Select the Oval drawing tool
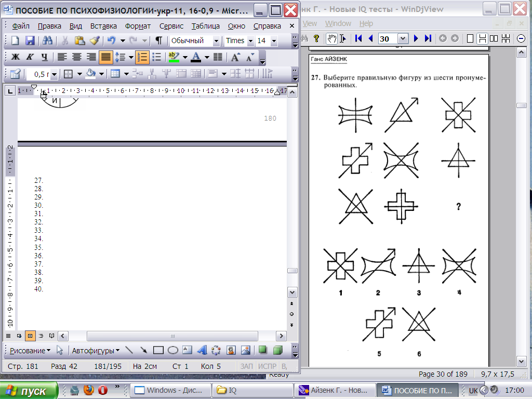532x399 pixels. 172,350
